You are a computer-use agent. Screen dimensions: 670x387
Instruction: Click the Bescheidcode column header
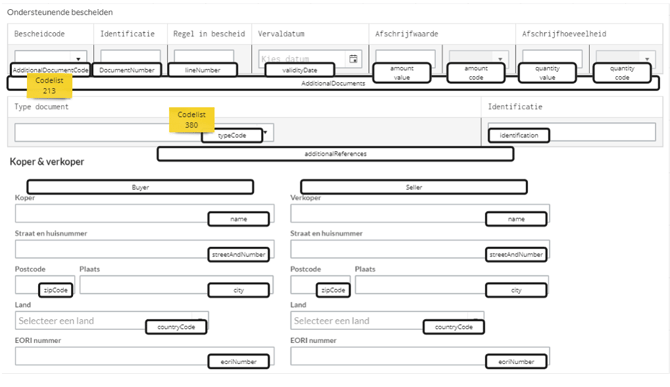click(x=39, y=34)
